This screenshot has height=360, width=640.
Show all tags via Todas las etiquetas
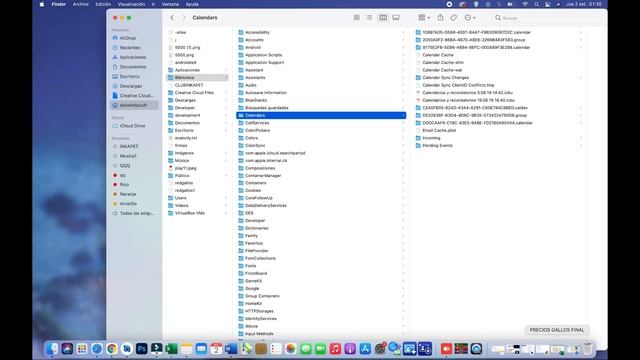137,213
